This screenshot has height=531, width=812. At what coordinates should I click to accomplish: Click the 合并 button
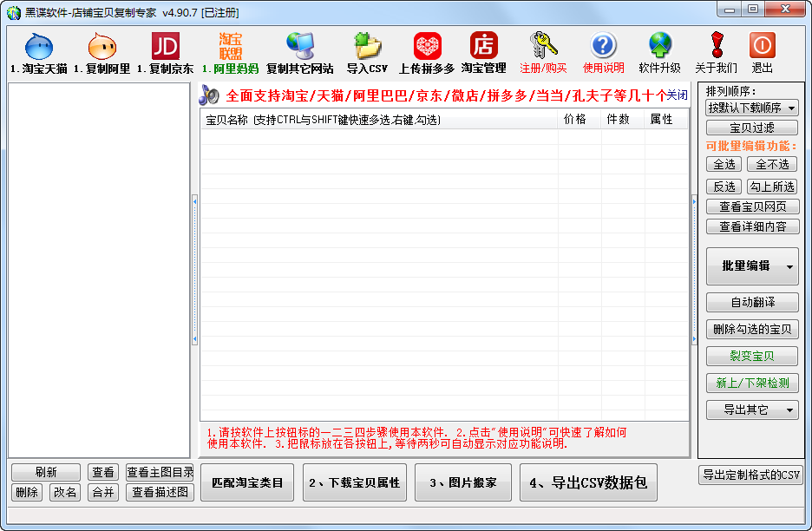[103, 492]
